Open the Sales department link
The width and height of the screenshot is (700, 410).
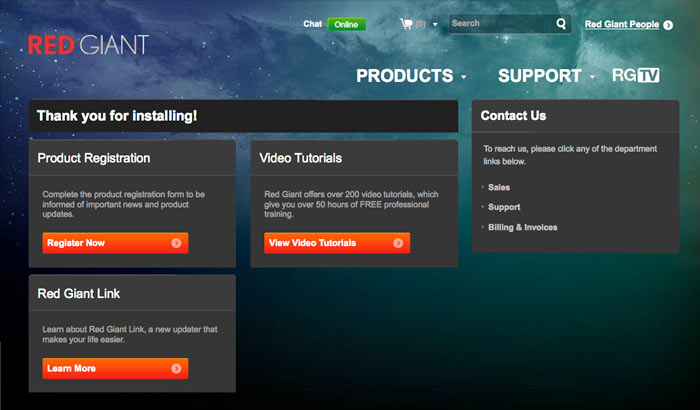coord(499,188)
